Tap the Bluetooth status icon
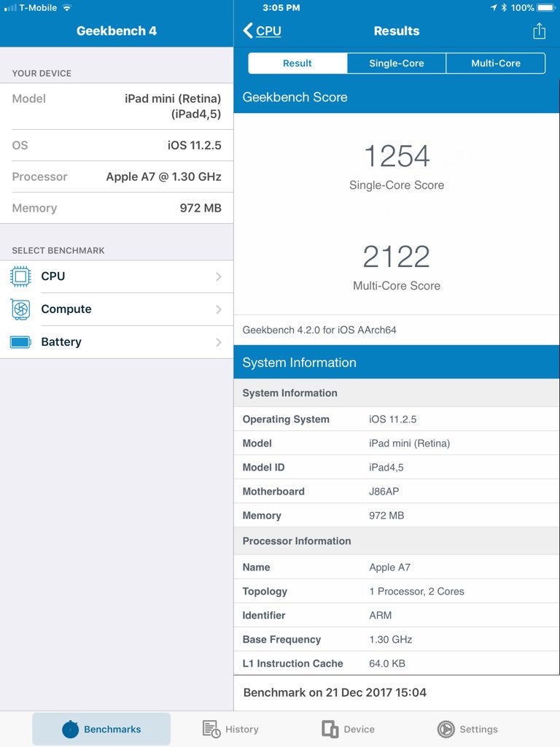The width and height of the screenshot is (560, 747). [x=504, y=7]
